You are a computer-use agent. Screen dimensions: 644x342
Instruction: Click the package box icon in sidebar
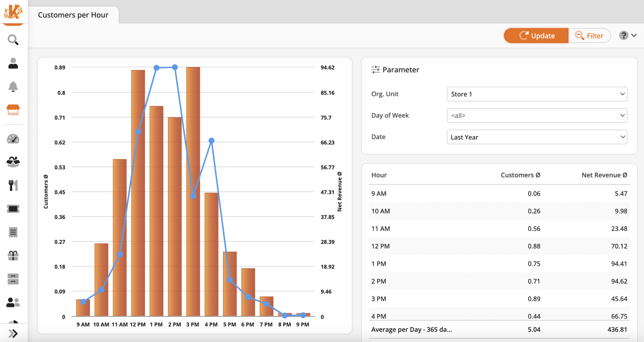click(13, 162)
